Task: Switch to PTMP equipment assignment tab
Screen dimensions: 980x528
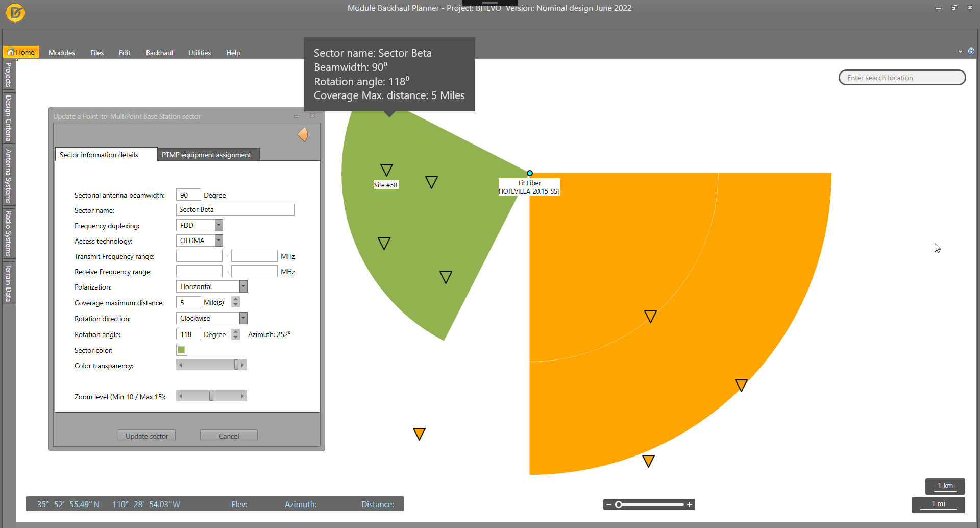Action: 206,155
